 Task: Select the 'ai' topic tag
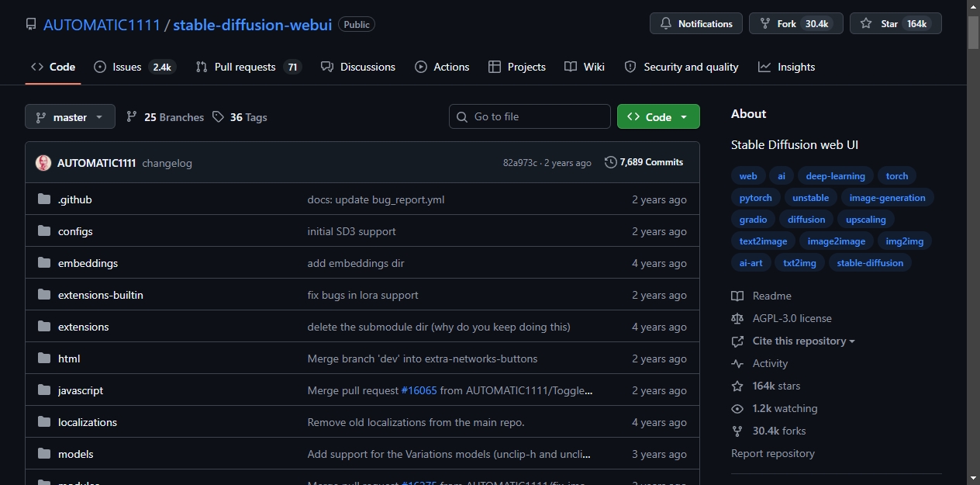tap(782, 176)
